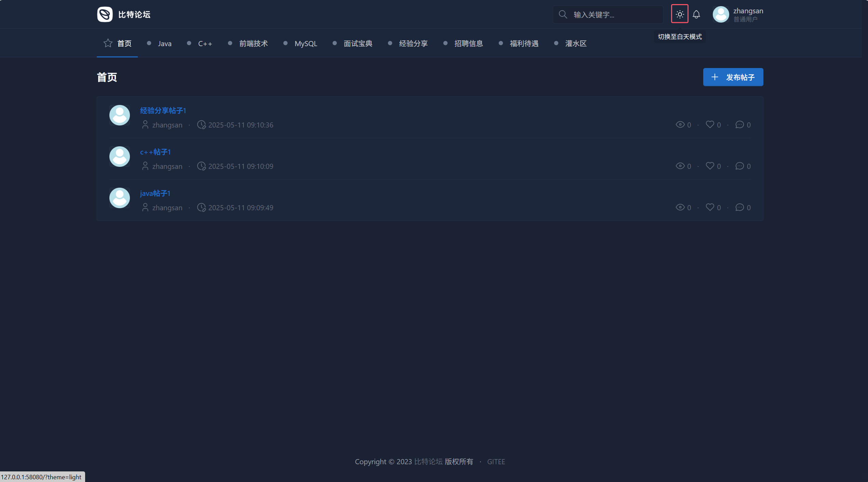This screenshot has height=482, width=868.
Task: Switch to Java board tab
Action: click(x=164, y=44)
